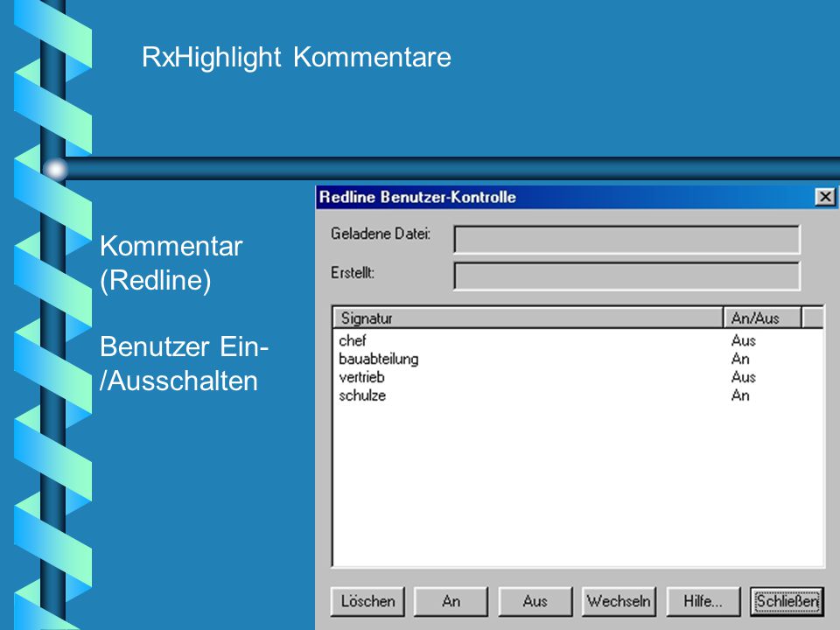Click the An button at the bottom
This screenshot has height=630, width=840.
(x=451, y=601)
